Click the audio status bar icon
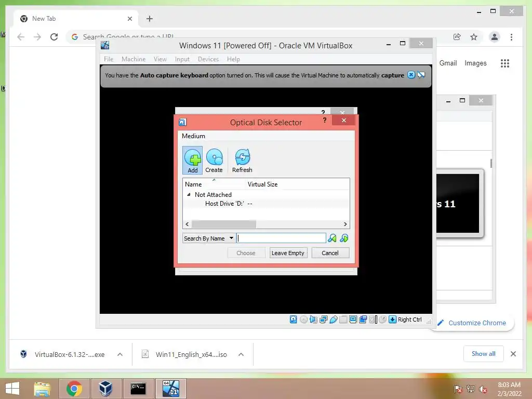This screenshot has height=399, width=532. pos(313,320)
